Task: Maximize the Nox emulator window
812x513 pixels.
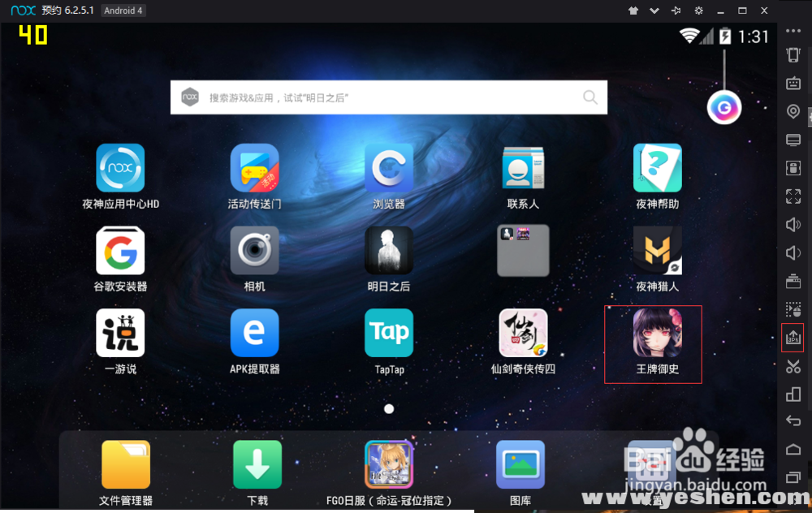Action: pos(742,11)
